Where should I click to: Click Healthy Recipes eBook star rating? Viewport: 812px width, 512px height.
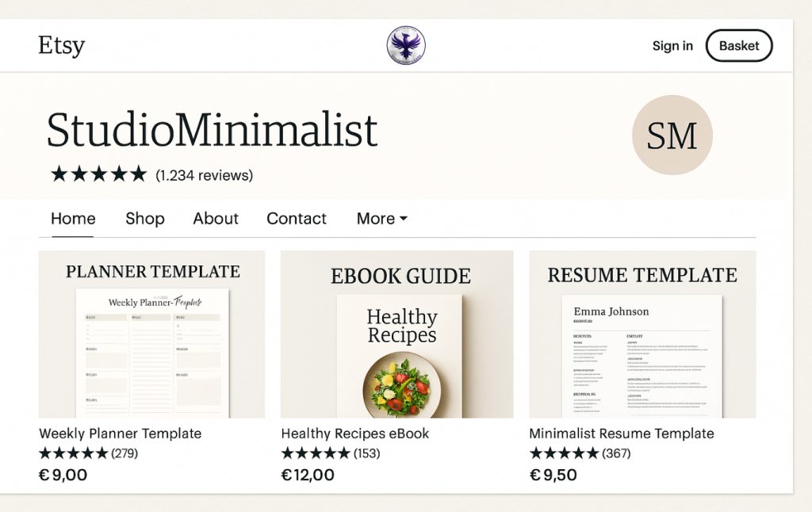[x=316, y=453]
